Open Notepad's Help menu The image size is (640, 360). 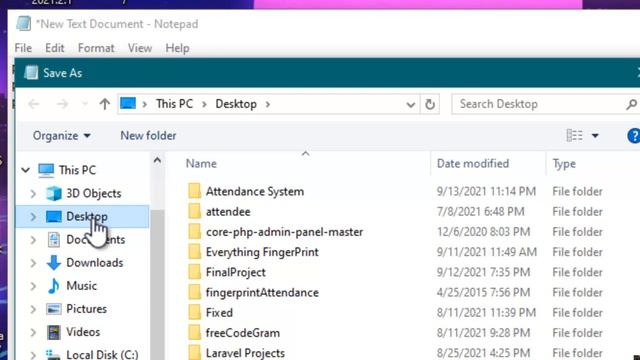(x=177, y=48)
